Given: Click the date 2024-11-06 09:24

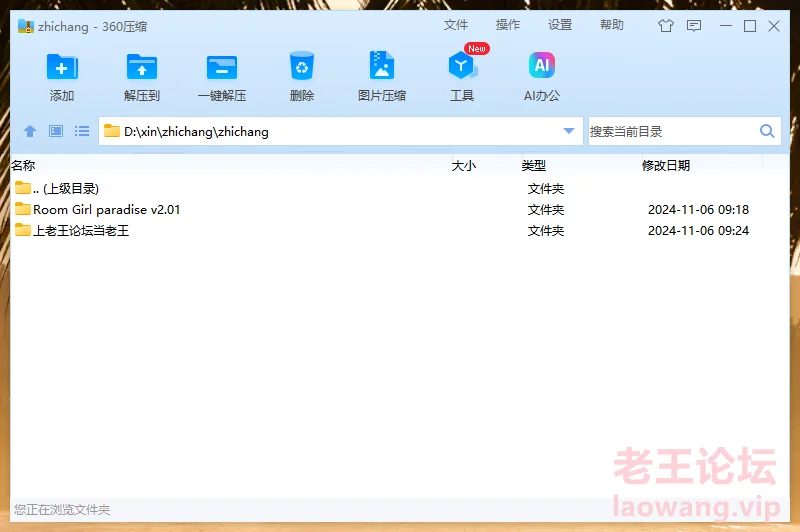Looking at the screenshot, I should [x=698, y=231].
